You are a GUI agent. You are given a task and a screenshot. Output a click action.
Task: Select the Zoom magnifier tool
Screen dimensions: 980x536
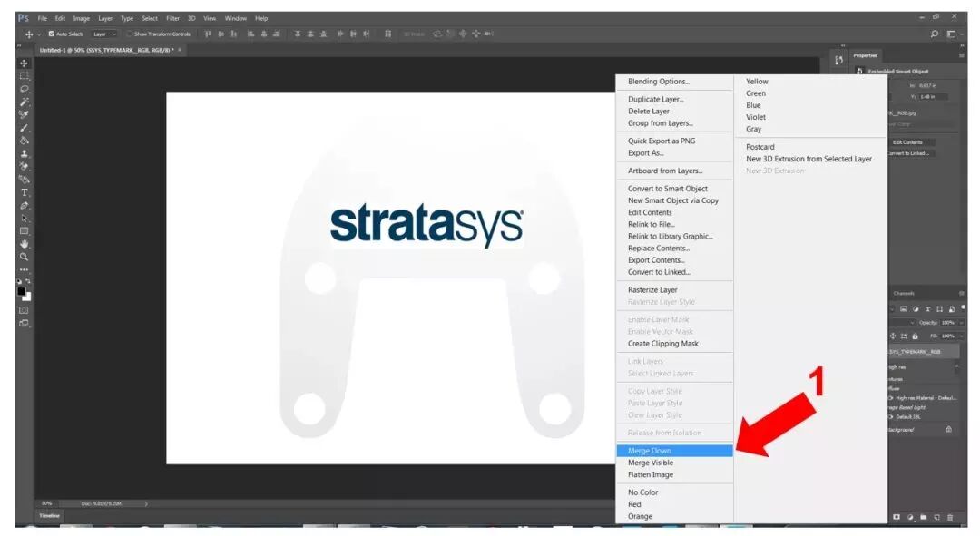tap(24, 257)
